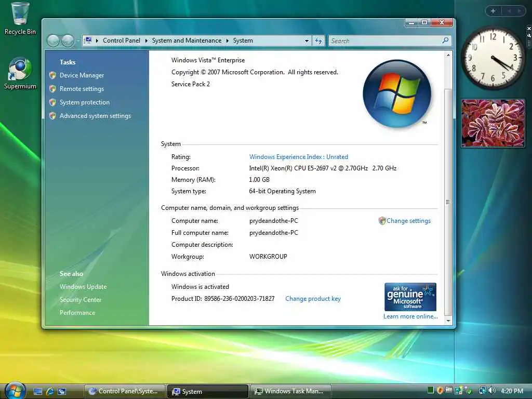This screenshot has width=532, height=399.
Task: Click Windows Experience Index: Unrated link
Action: pyautogui.click(x=299, y=157)
